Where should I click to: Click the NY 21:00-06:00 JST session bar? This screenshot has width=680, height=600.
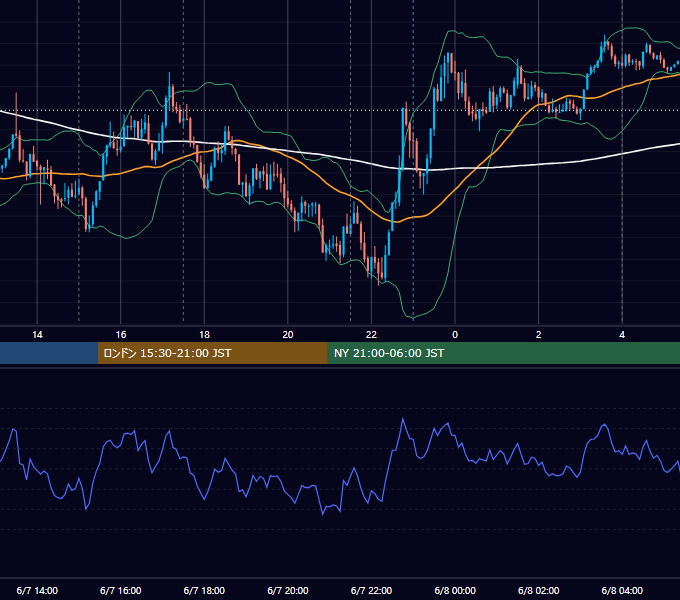pyautogui.click(x=503, y=353)
